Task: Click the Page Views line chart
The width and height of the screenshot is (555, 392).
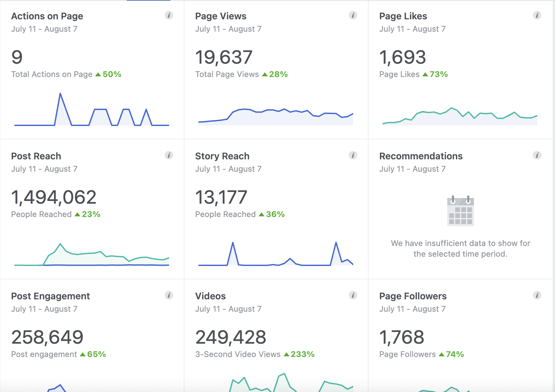Action: (x=276, y=117)
